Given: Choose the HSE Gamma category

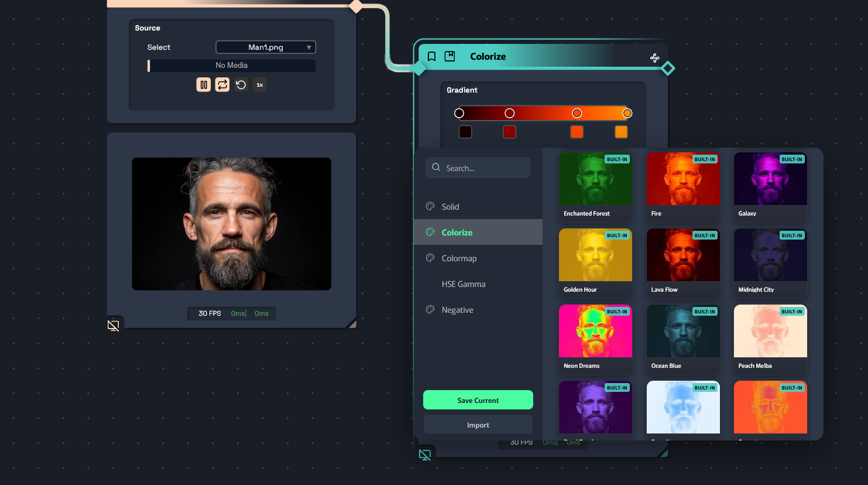Looking at the screenshot, I should (463, 284).
